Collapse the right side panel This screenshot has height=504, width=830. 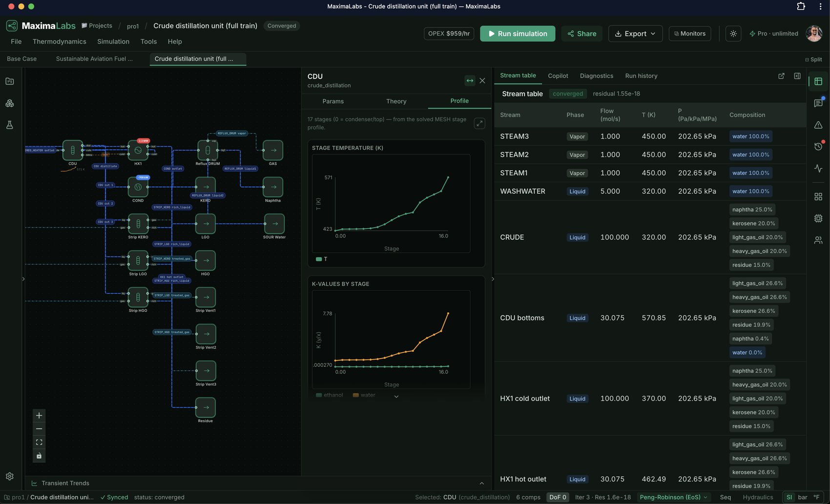pyautogui.click(x=797, y=76)
